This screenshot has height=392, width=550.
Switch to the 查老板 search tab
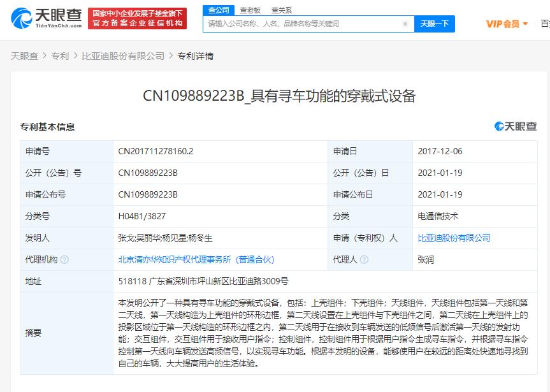(x=250, y=11)
